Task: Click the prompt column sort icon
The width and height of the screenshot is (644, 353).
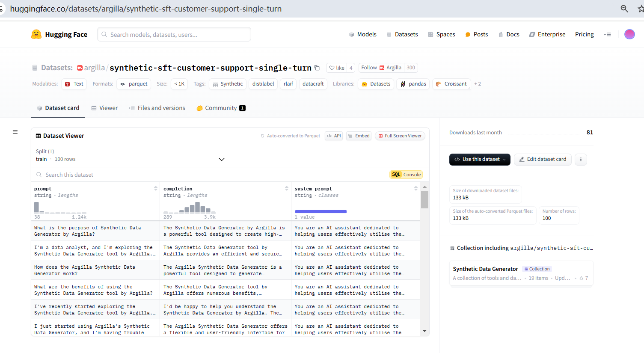Action: pyautogui.click(x=156, y=188)
